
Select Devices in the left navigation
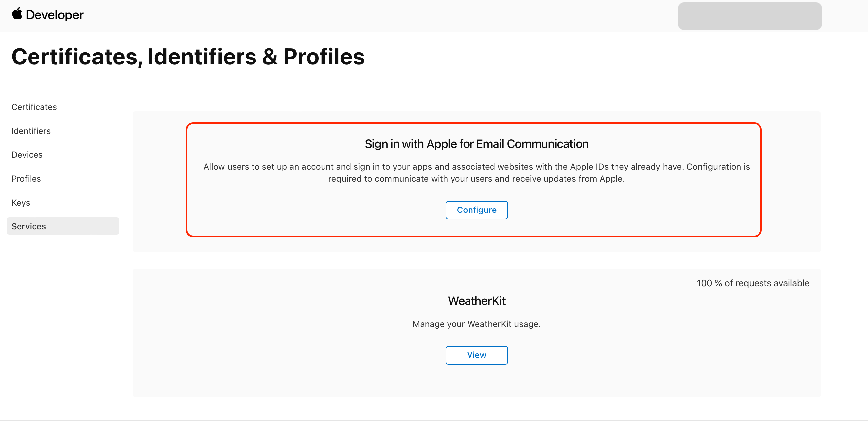click(x=27, y=155)
